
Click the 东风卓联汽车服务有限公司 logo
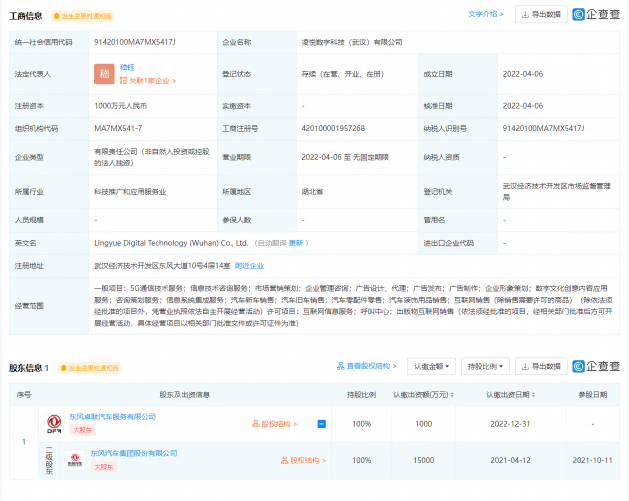54,424
